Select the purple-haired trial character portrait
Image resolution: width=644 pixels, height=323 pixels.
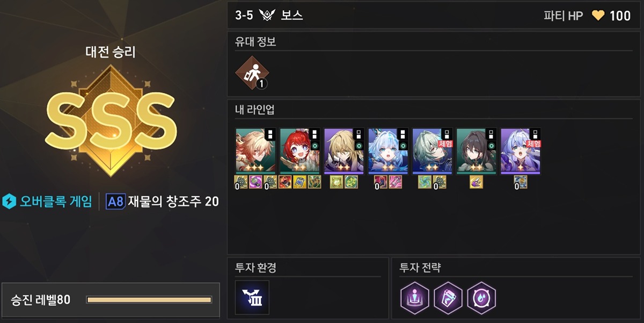(521, 151)
